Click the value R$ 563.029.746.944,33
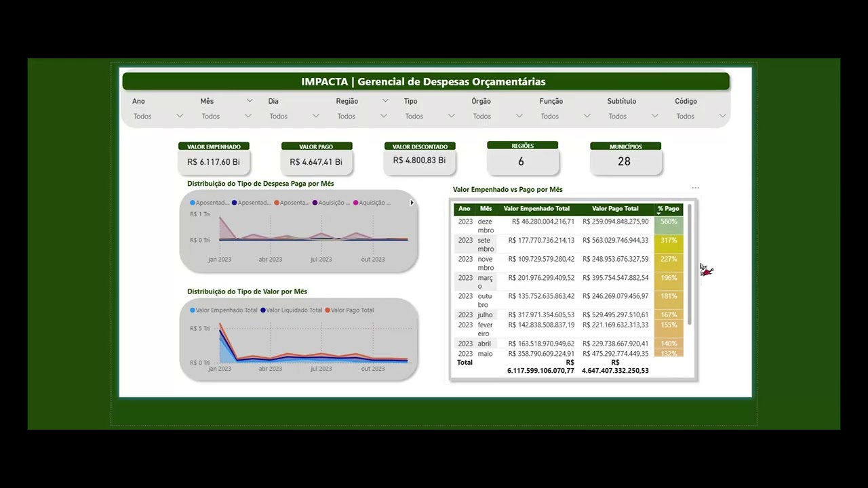 click(615, 240)
